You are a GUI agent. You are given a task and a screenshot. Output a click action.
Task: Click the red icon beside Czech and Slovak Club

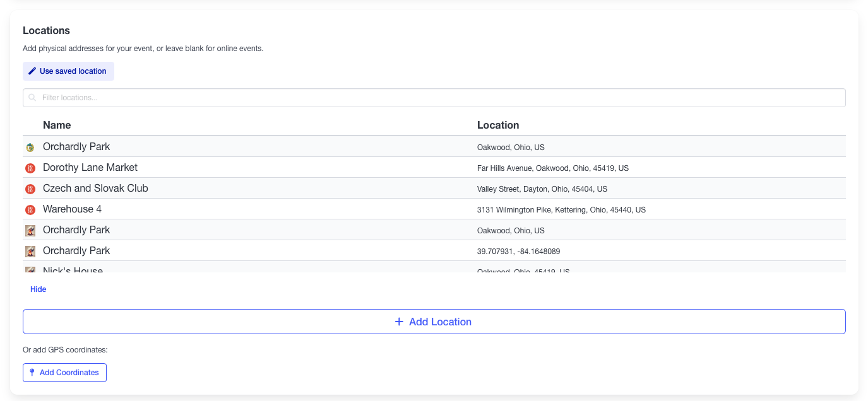click(x=30, y=189)
